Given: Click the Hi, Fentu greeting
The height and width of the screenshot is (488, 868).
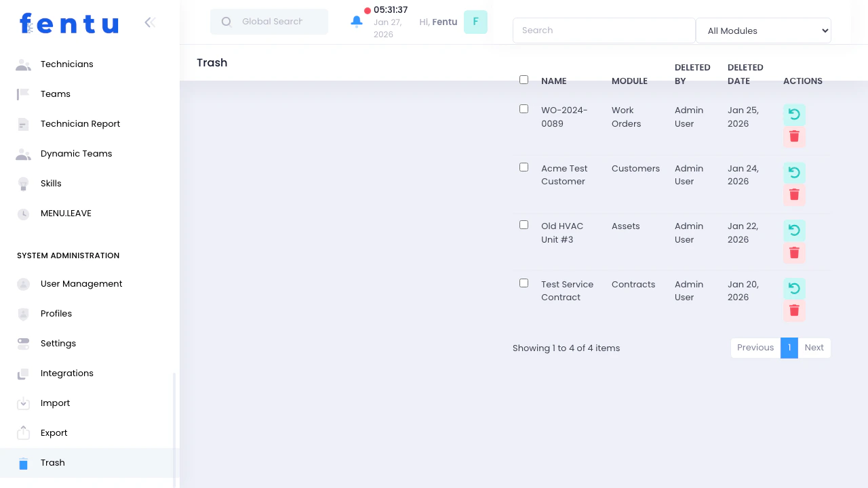Looking at the screenshot, I should (x=438, y=22).
